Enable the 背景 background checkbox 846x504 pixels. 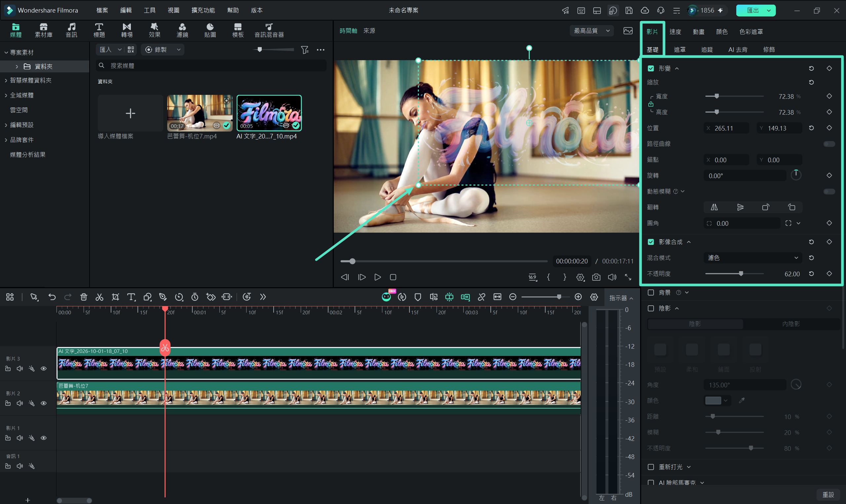point(651,292)
